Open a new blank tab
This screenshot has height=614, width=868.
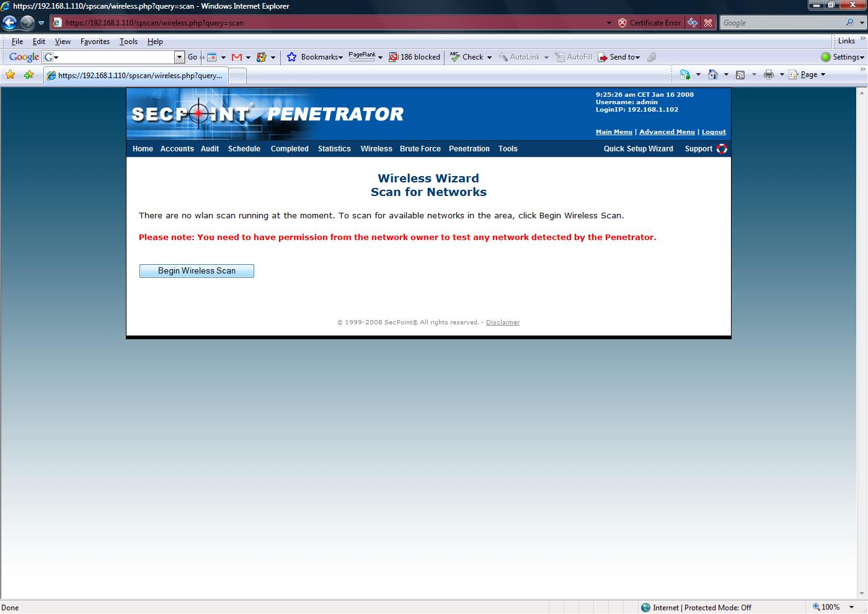coord(237,76)
